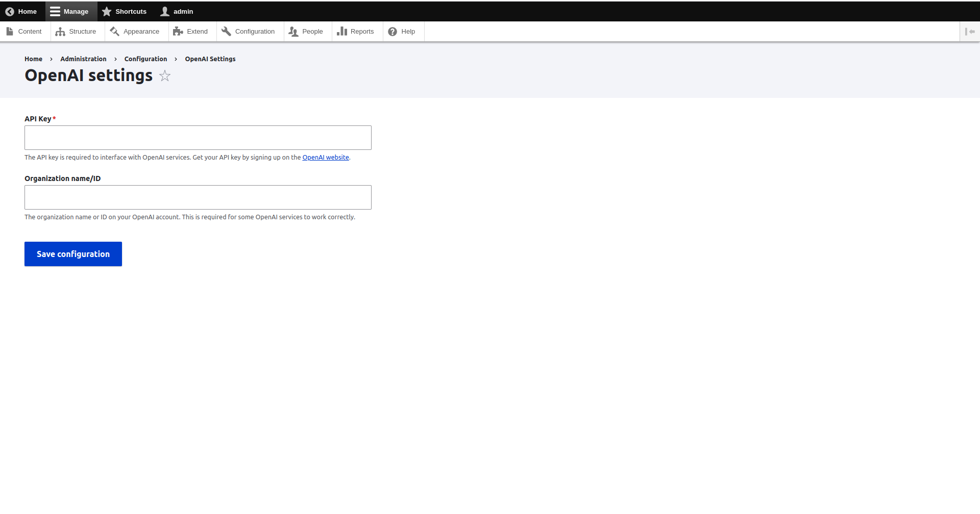Click the admin username label
This screenshot has height=514, width=980.
coord(183,12)
